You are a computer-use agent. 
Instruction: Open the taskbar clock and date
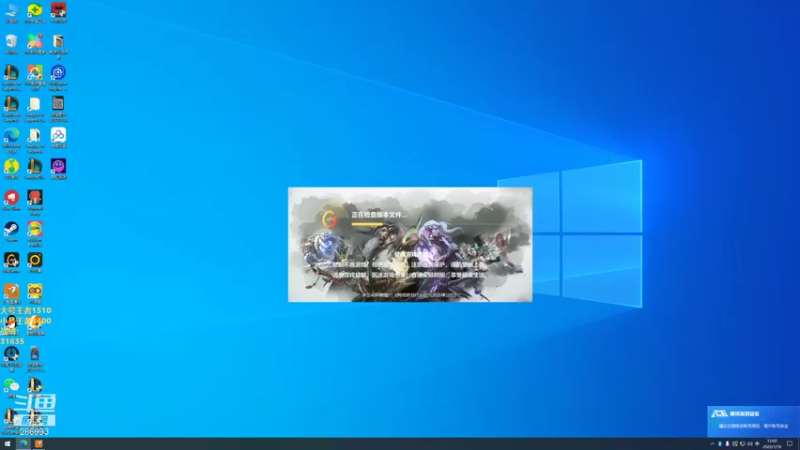coord(771,444)
